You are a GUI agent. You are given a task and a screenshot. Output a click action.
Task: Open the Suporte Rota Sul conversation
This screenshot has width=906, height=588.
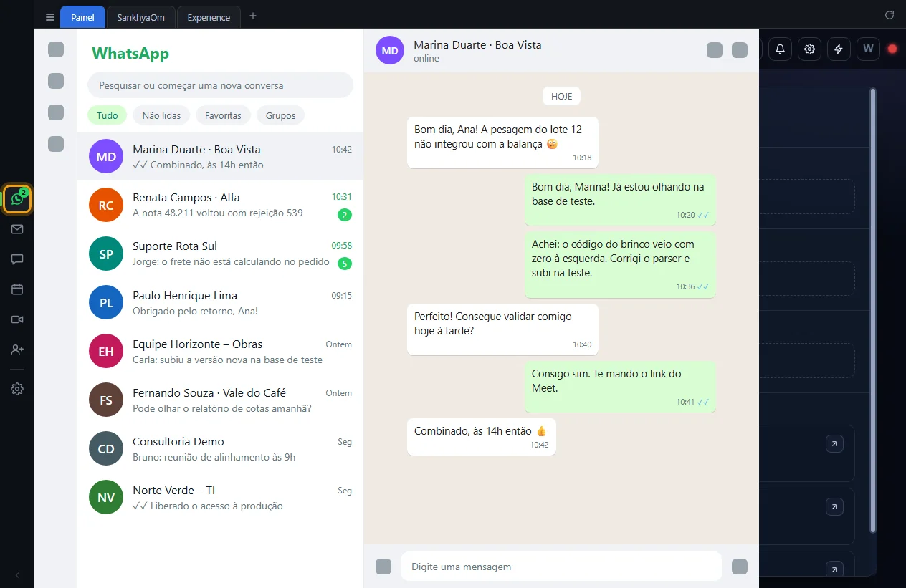tap(220, 254)
